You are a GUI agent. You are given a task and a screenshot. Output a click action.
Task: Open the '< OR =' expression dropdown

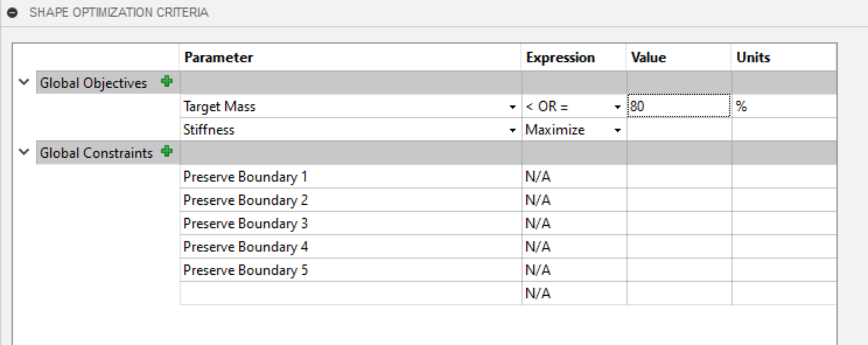tap(617, 107)
